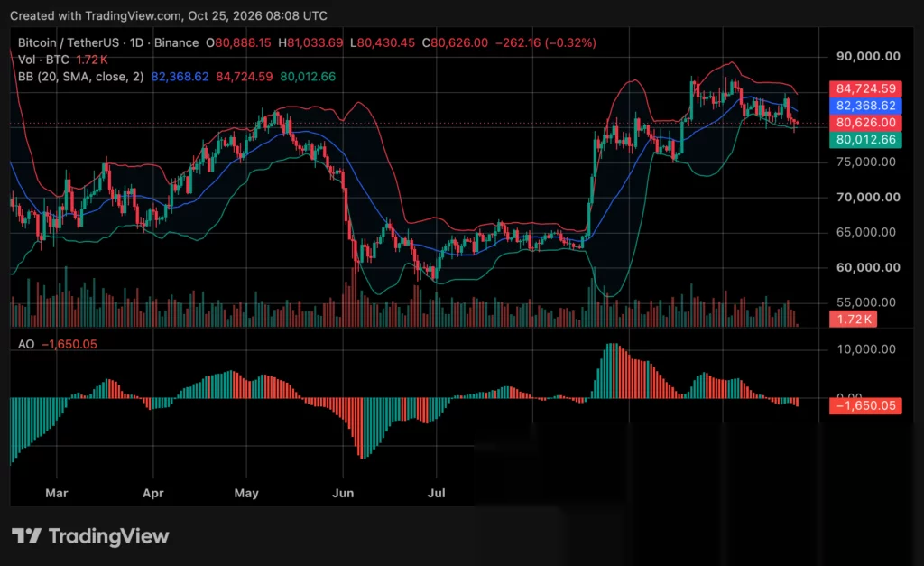Click the close price C80,626.00 in the legend

455,43
